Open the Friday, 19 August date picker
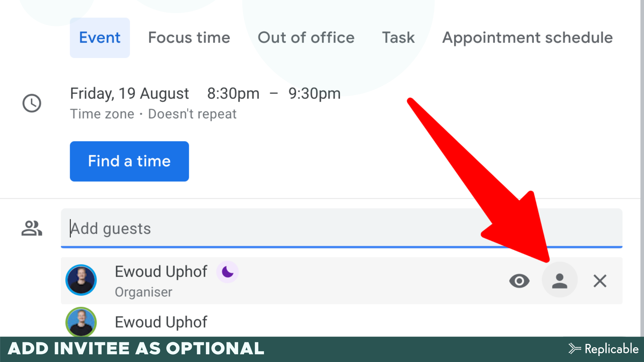This screenshot has height=362, width=644. [129, 94]
